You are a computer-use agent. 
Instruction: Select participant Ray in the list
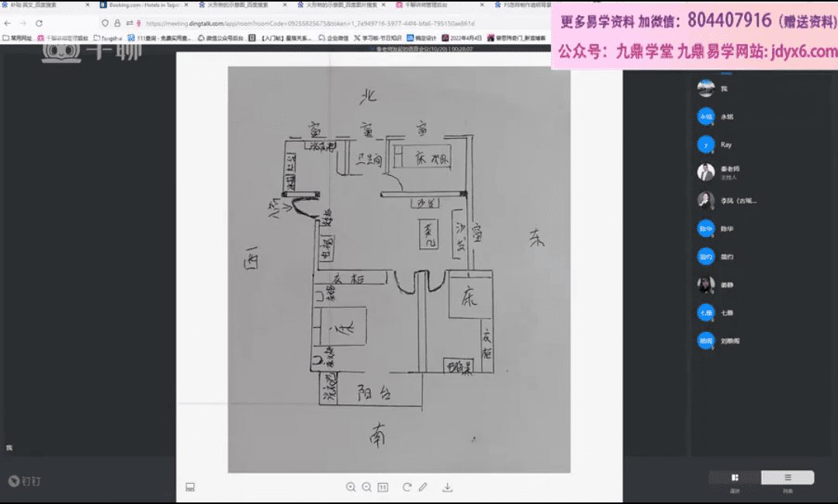click(725, 145)
